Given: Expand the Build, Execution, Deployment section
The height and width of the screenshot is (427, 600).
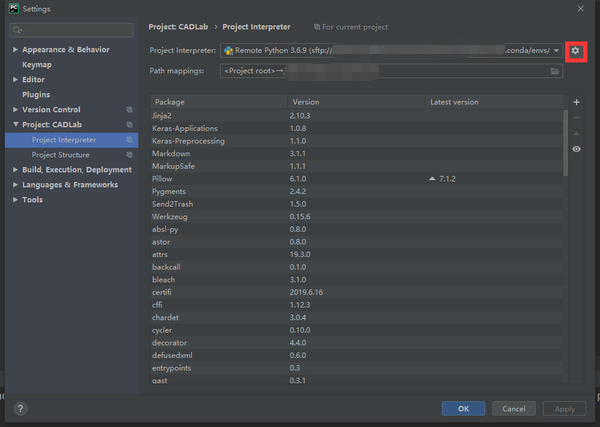Looking at the screenshot, I should tap(15, 170).
